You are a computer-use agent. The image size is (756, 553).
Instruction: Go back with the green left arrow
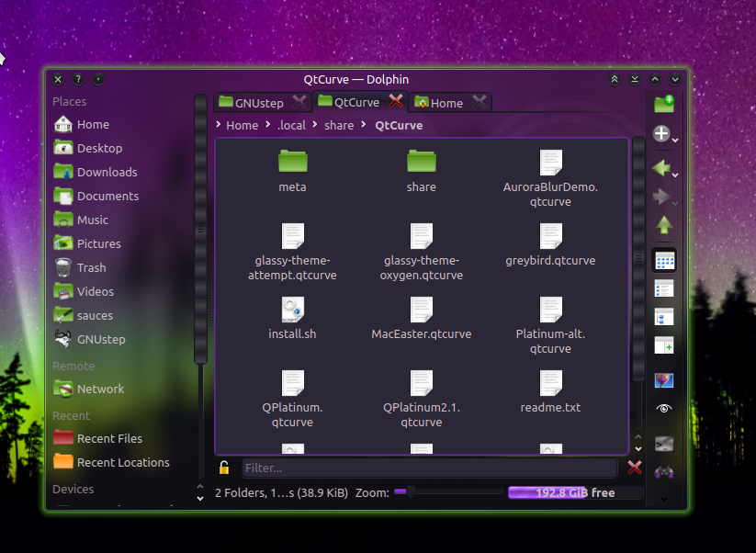[x=661, y=168]
